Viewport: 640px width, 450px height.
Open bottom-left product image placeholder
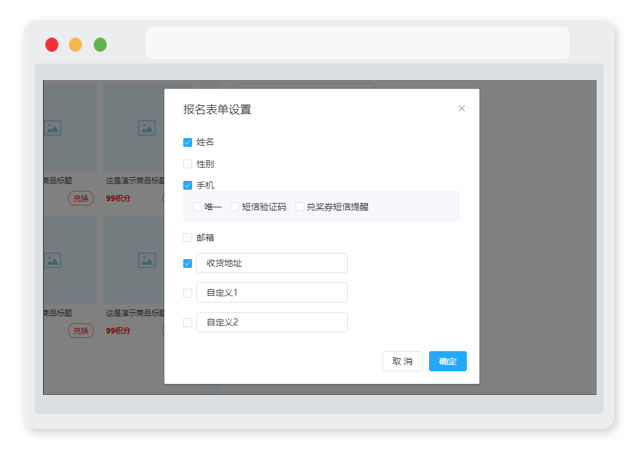point(70,260)
